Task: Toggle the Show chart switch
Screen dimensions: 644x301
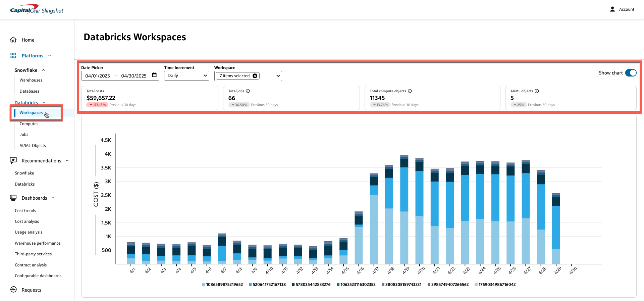Action: coord(631,73)
